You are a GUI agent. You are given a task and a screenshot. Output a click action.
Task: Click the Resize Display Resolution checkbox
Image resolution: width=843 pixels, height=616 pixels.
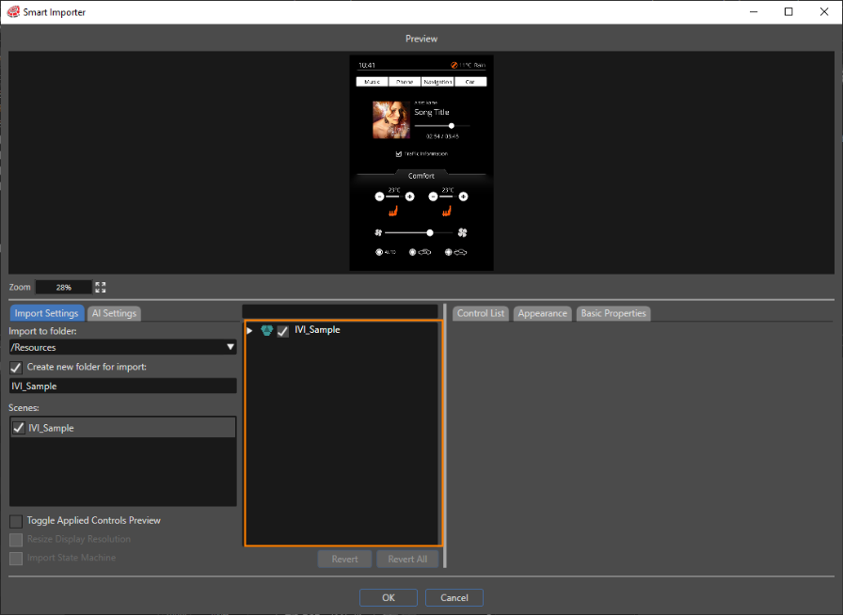(x=16, y=540)
